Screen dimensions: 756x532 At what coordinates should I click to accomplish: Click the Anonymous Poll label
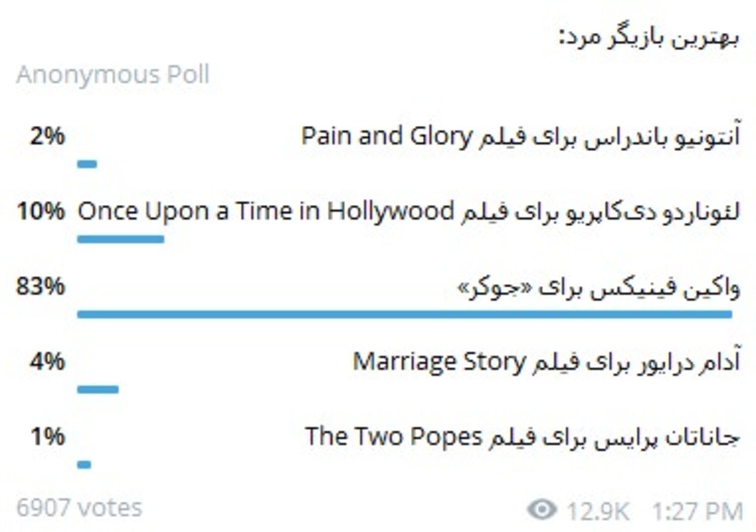pyautogui.click(x=113, y=74)
